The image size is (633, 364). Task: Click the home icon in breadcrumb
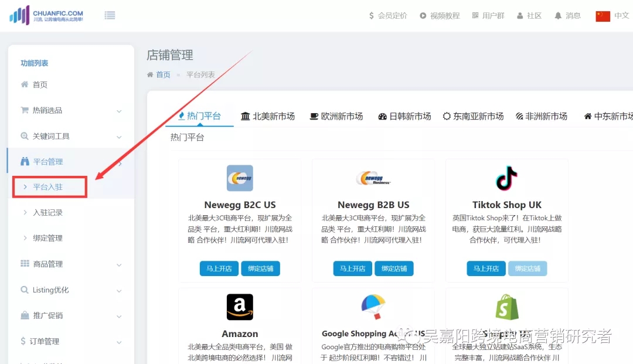(150, 74)
